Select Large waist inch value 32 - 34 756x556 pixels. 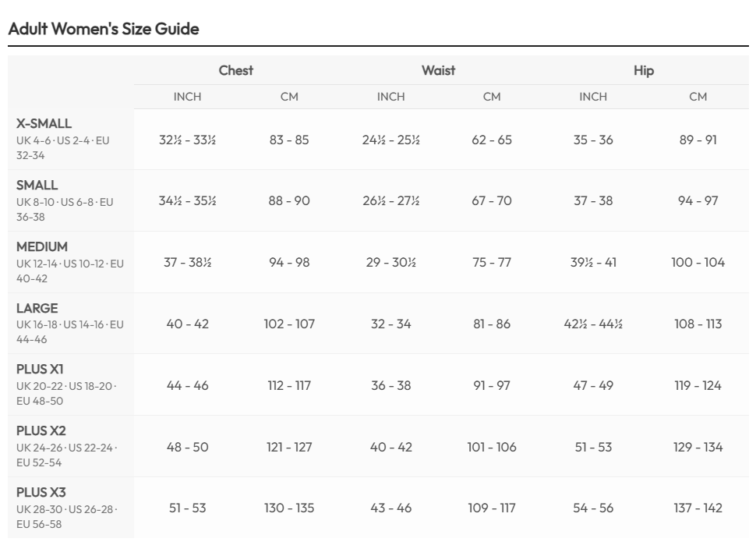[x=390, y=324]
